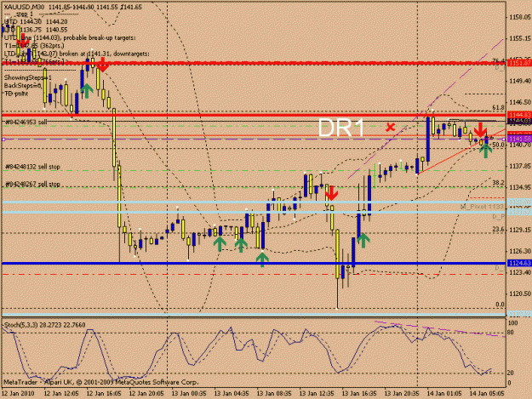Click the '14 Jan 05:05' time label
The image size is (532, 399).
tap(487, 393)
